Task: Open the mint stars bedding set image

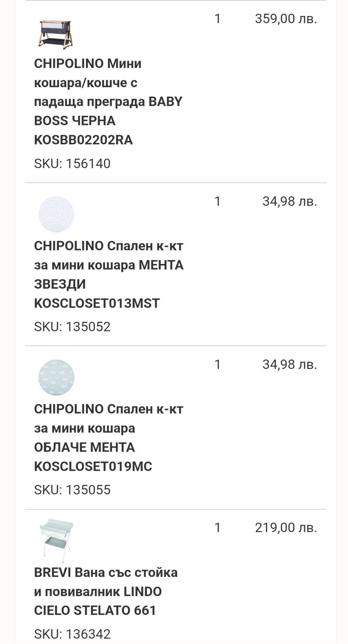Action: [56, 214]
